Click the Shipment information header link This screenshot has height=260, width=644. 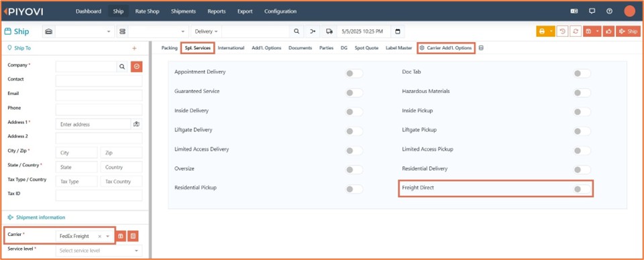click(41, 217)
